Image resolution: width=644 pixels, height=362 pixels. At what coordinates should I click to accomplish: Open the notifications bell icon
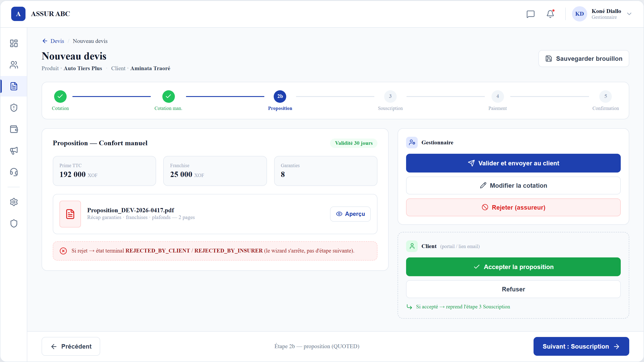(550, 14)
